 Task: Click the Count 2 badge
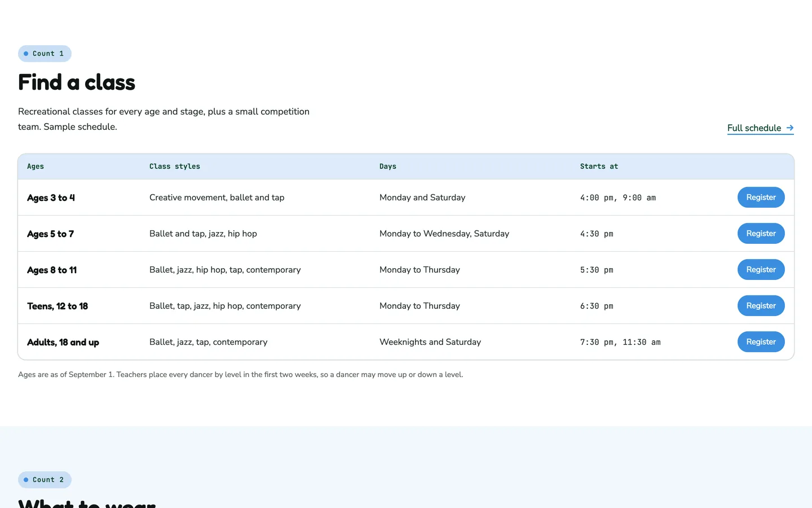tap(45, 480)
